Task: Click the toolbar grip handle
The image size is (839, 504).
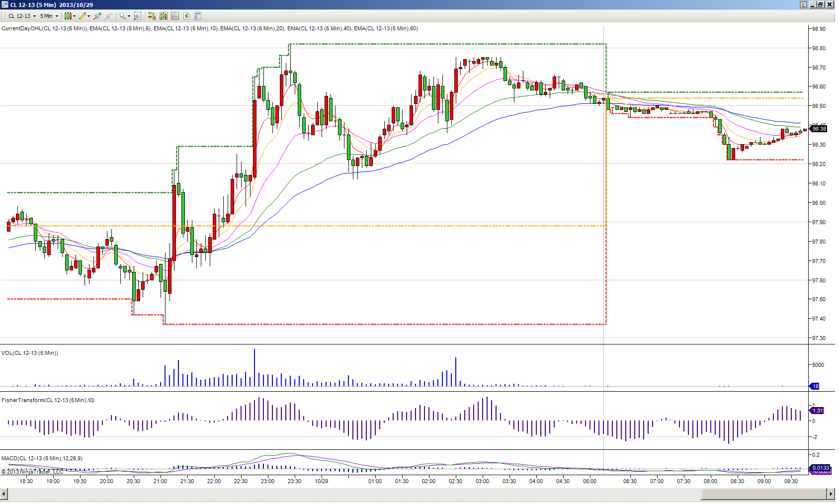Action: pos(2,16)
